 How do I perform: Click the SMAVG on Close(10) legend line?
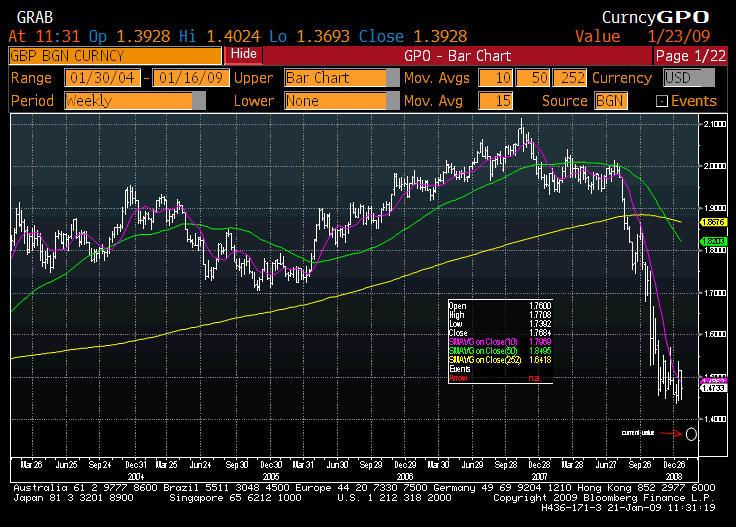coord(500,342)
